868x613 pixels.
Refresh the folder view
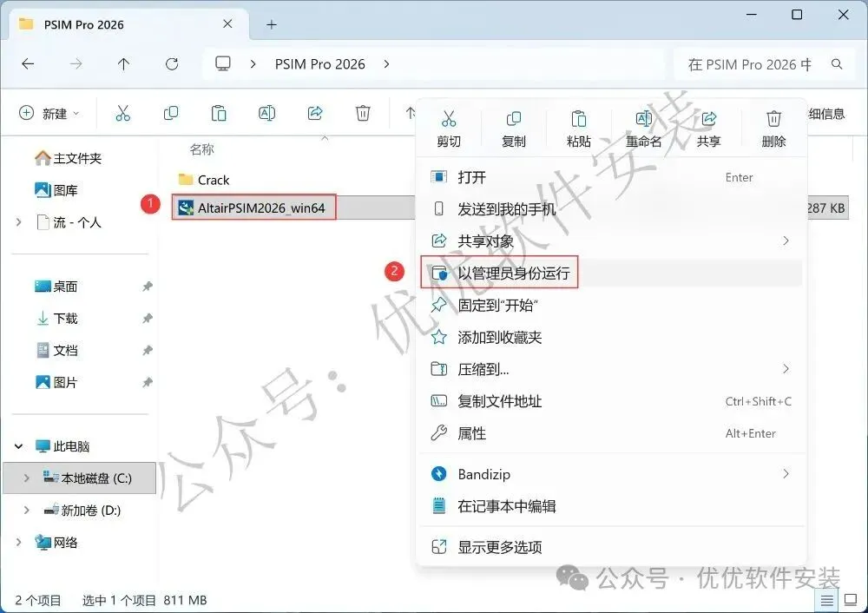172,64
